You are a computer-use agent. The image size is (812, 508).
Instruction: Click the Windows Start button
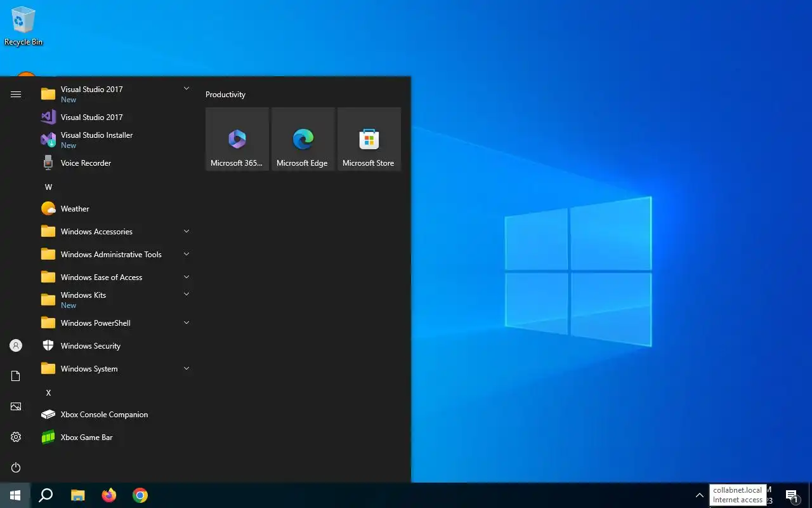click(x=15, y=495)
